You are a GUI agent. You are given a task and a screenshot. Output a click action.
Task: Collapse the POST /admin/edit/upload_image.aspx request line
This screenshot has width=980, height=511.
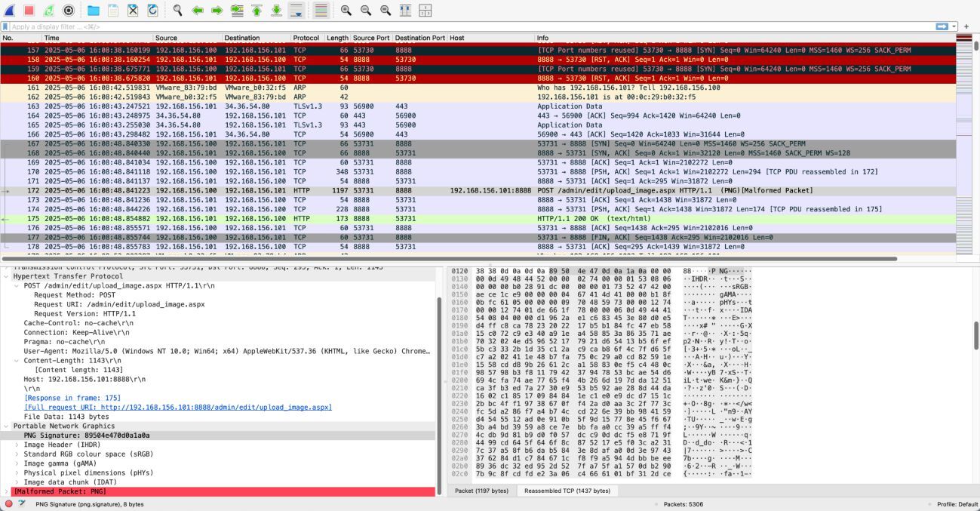(17, 285)
